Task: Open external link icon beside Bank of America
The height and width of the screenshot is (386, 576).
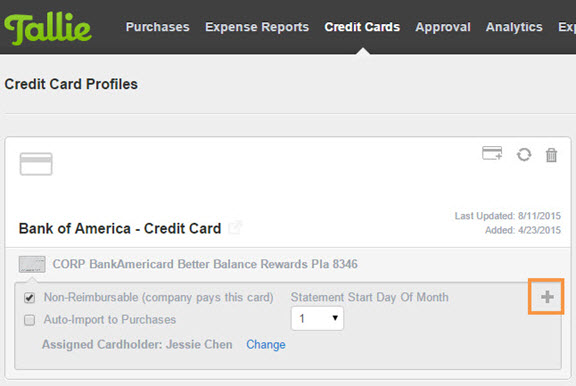Action: tap(235, 228)
